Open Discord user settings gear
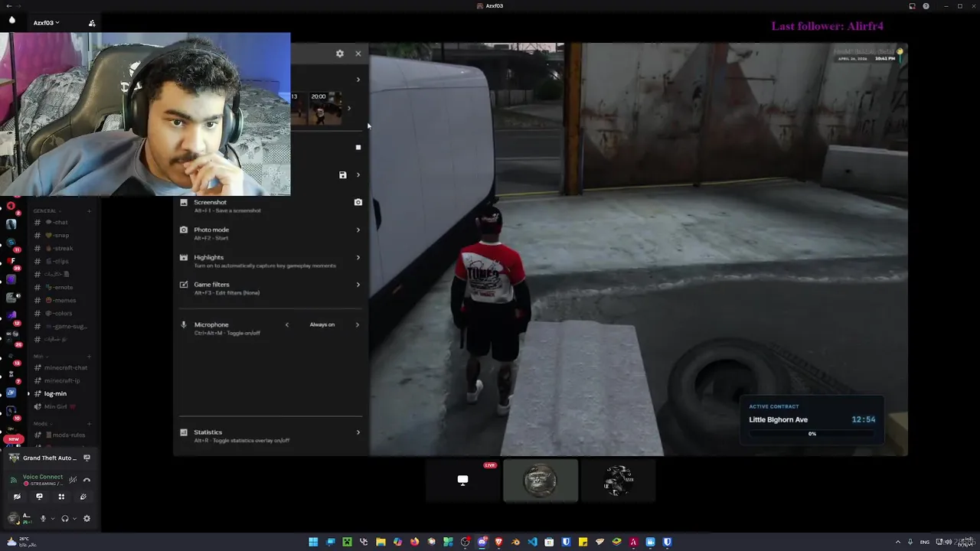The image size is (980, 551). coord(87,518)
